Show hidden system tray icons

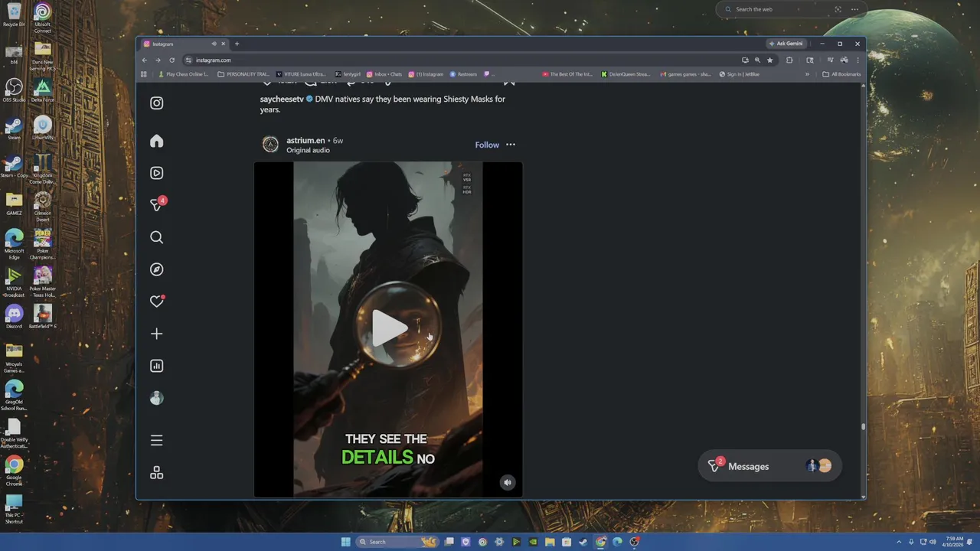pos(900,542)
